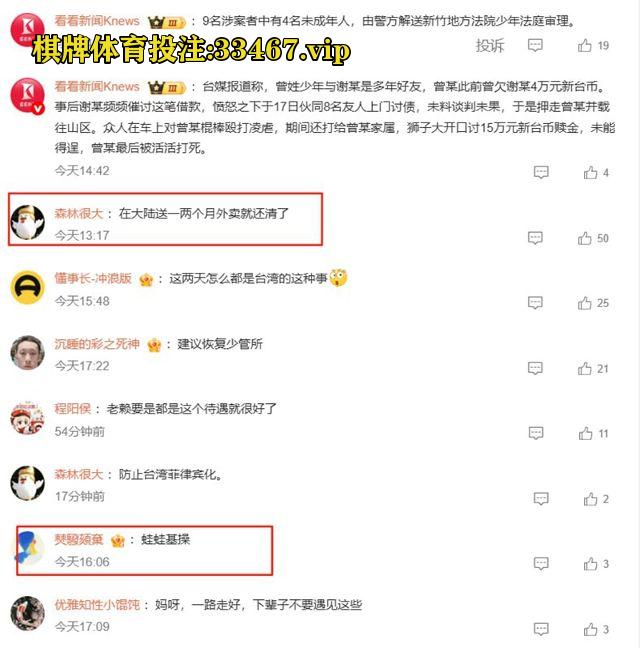
Task: Open 程阳侯 username link
Action: [73, 409]
